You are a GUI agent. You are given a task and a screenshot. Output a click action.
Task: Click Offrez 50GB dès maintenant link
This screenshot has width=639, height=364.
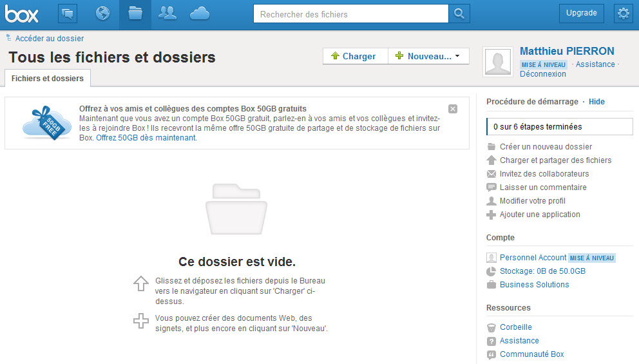point(146,138)
